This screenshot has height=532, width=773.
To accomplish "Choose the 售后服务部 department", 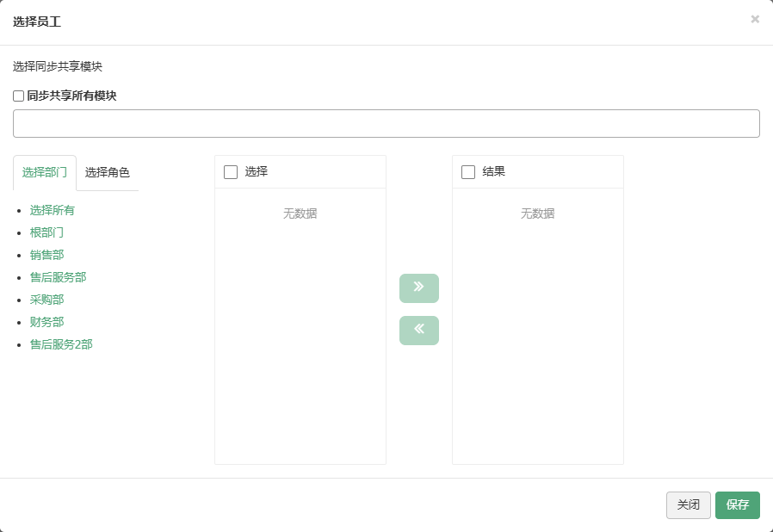I will (x=59, y=277).
